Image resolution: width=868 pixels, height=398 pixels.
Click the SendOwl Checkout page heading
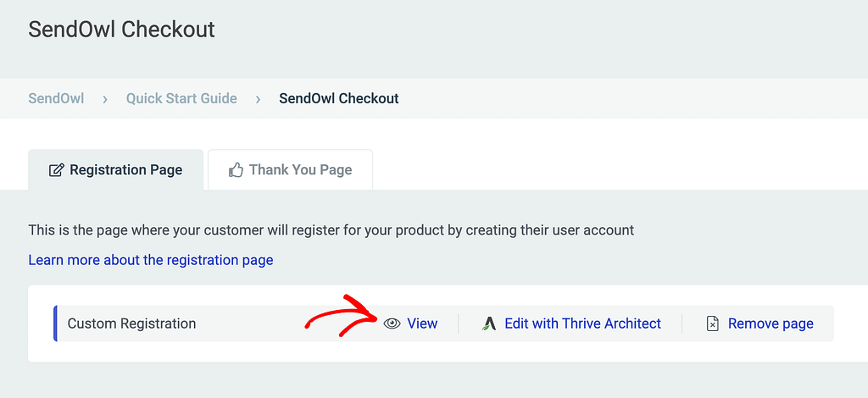coord(121,30)
